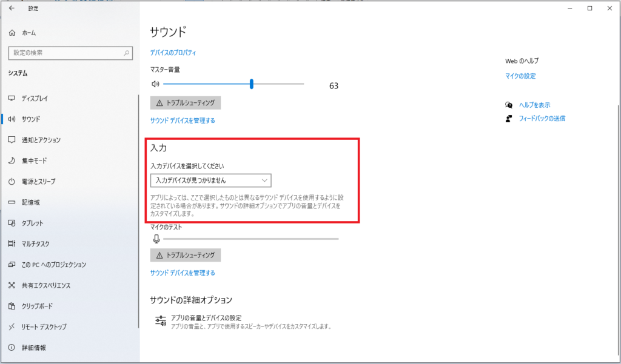This screenshot has height=364, width=621.
Task: Open デバイスのプロパティ link
Action: [x=175, y=52]
